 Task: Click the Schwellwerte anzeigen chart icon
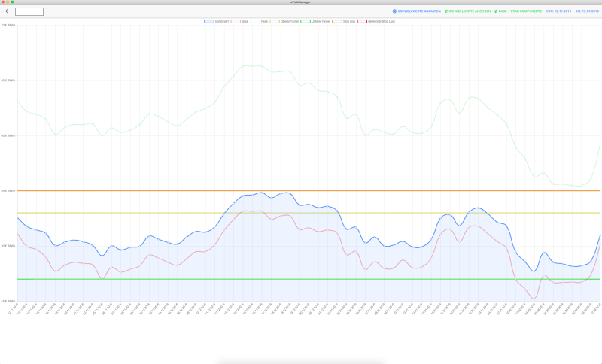coord(446,11)
